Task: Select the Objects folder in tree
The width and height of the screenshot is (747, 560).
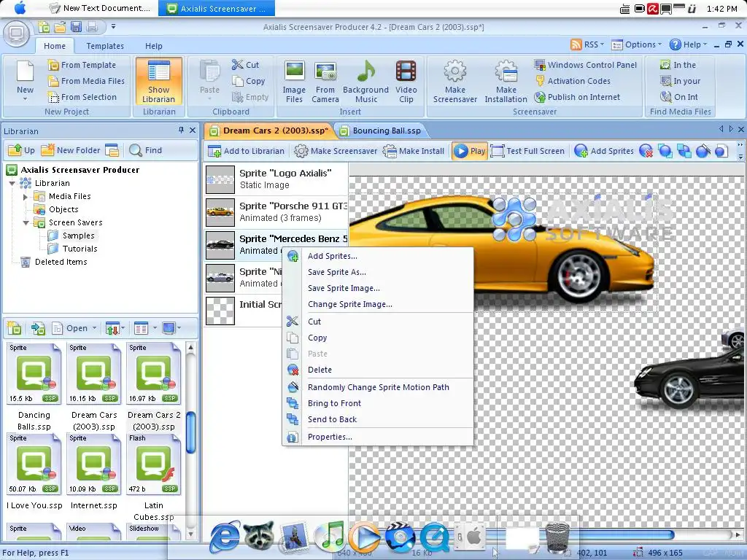Action: 63,209
